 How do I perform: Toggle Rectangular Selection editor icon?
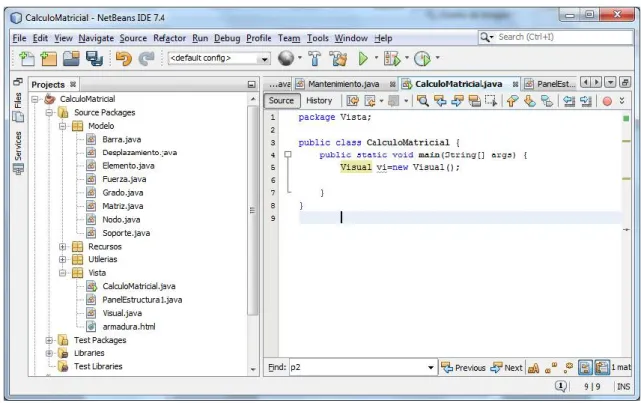[x=491, y=101]
